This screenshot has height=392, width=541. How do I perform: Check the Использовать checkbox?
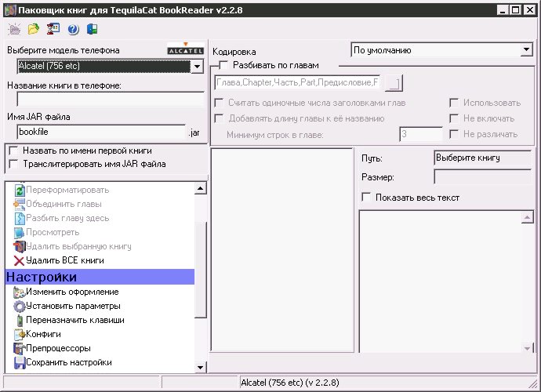[x=454, y=103]
